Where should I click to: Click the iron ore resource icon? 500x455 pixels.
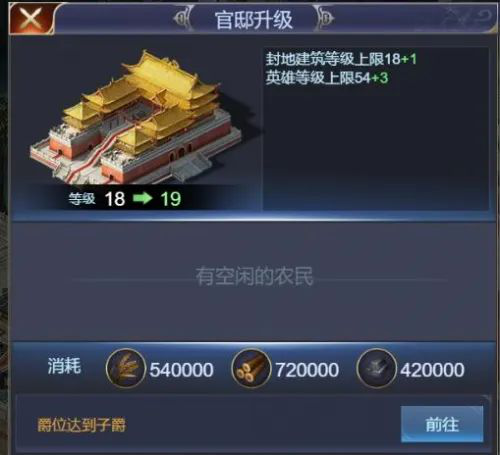pyautogui.click(x=376, y=368)
